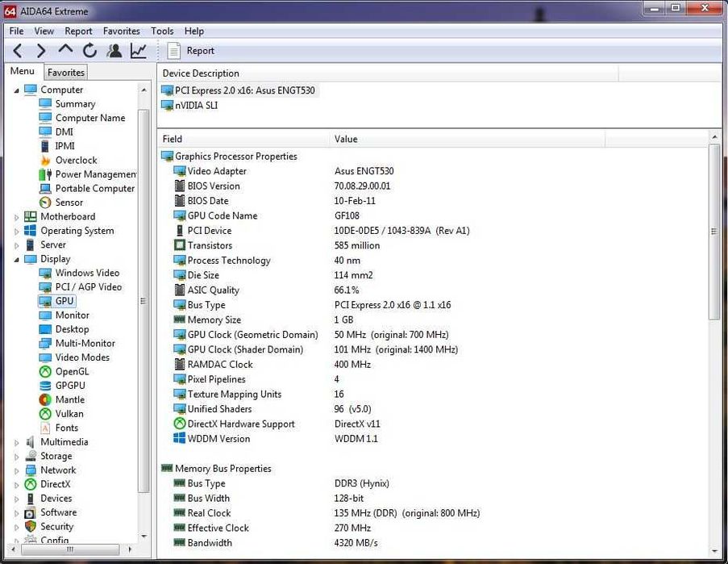
Task: Expand the Server tree node
Action: 17,245
